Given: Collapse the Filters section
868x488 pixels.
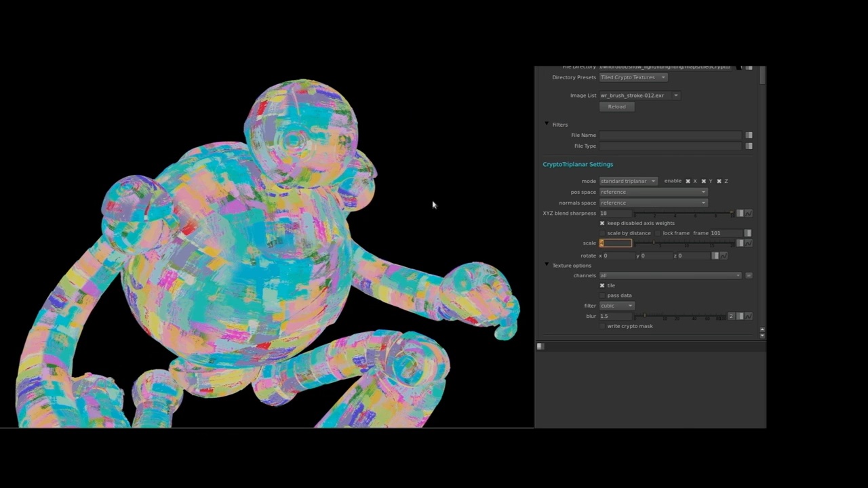Looking at the screenshot, I should pos(547,124).
